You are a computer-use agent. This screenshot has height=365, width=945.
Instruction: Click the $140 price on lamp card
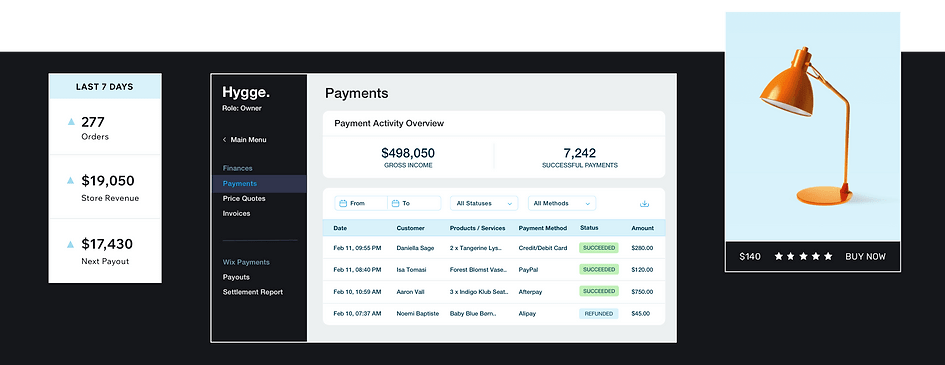(x=750, y=257)
